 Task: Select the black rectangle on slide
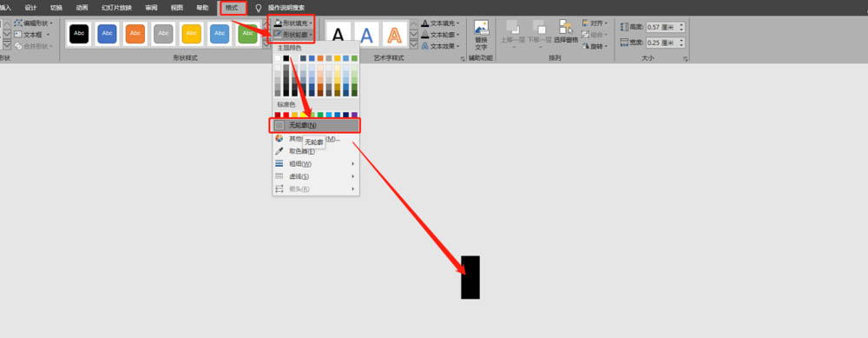[x=470, y=277]
